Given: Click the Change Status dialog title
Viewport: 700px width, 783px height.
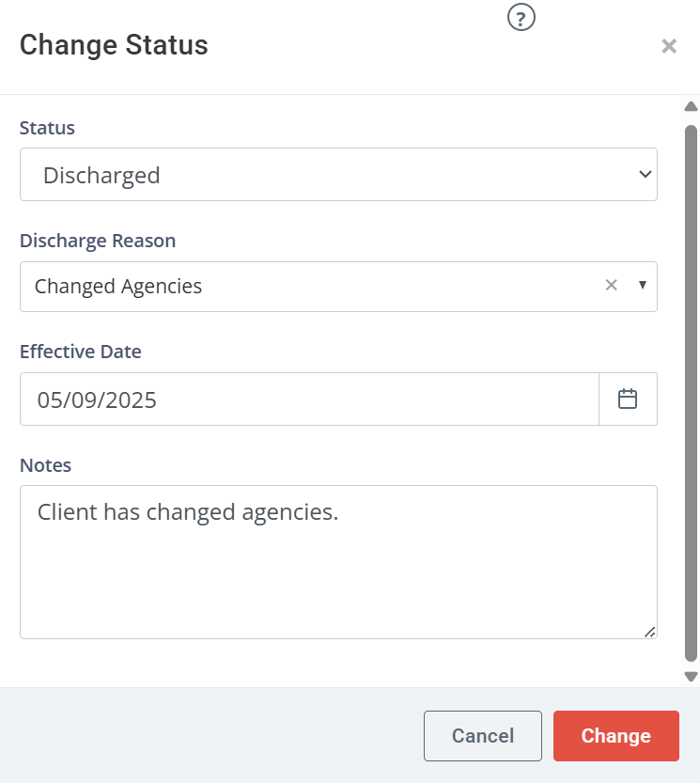Looking at the screenshot, I should pyautogui.click(x=114, y=45).
